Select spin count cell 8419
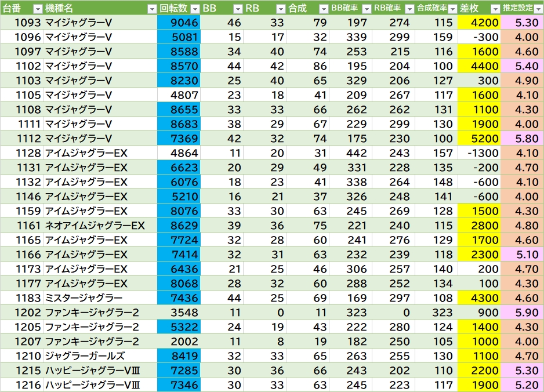544x392 pixels. (179, 356)
